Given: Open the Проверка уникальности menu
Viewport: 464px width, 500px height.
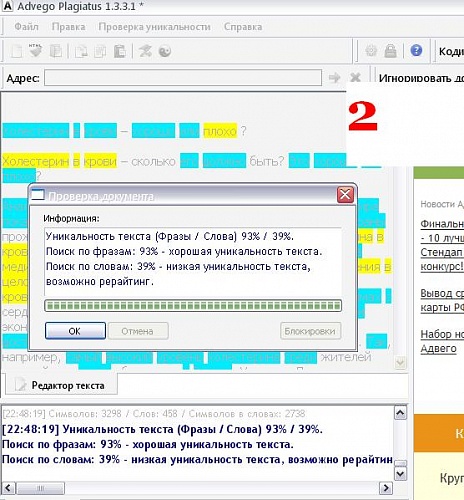Looking at the screenshot, I should (154, 27).
